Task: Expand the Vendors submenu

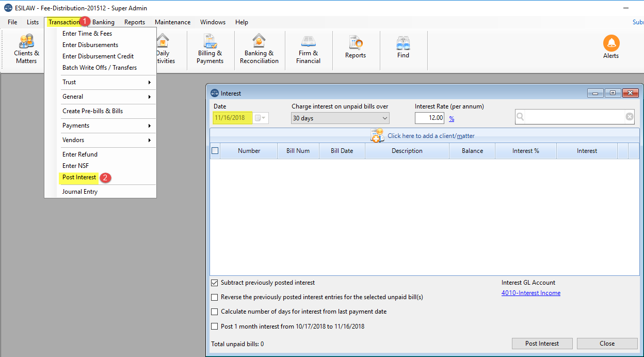Action: (x=107, y=140)
